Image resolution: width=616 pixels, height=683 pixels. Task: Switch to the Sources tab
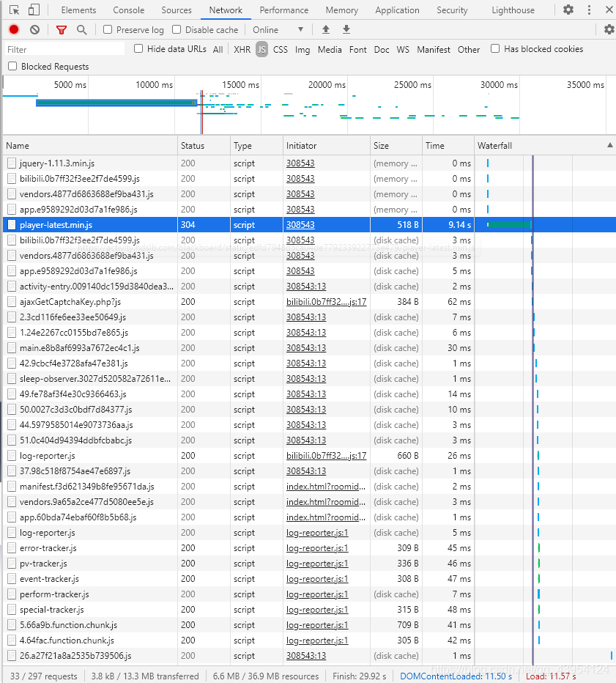(x=177, y=10)
